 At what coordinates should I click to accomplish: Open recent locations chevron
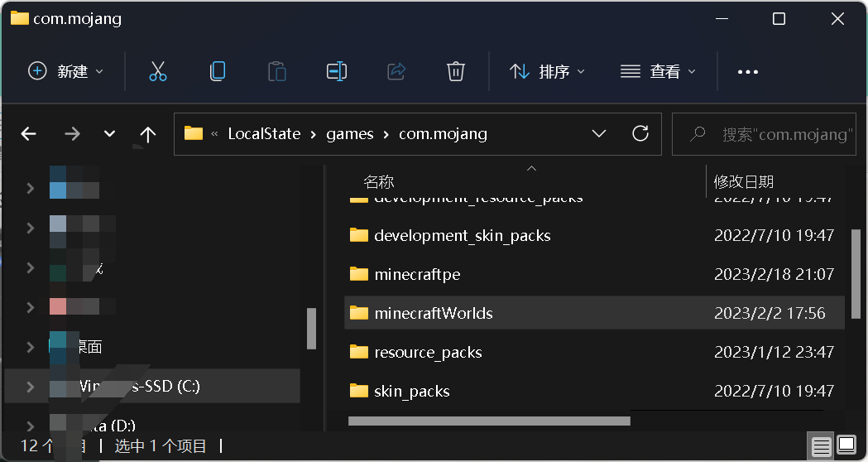click(x=109, y=133)
